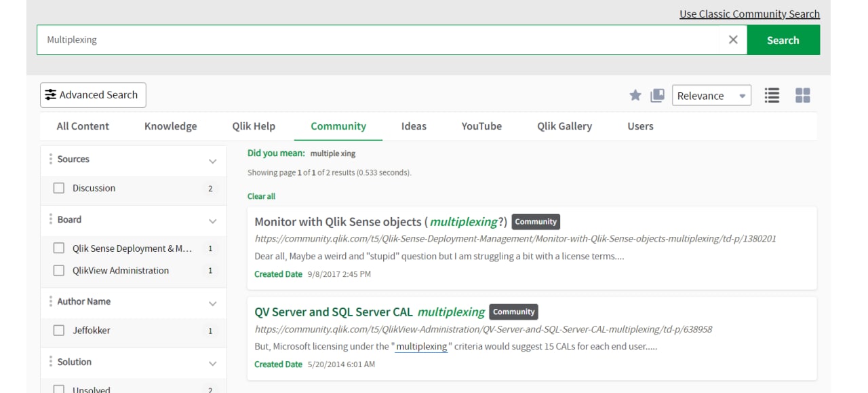Click the Solution facet heading
The width and height of the screenshot is (868, 393).
click(x=75, y=362)
